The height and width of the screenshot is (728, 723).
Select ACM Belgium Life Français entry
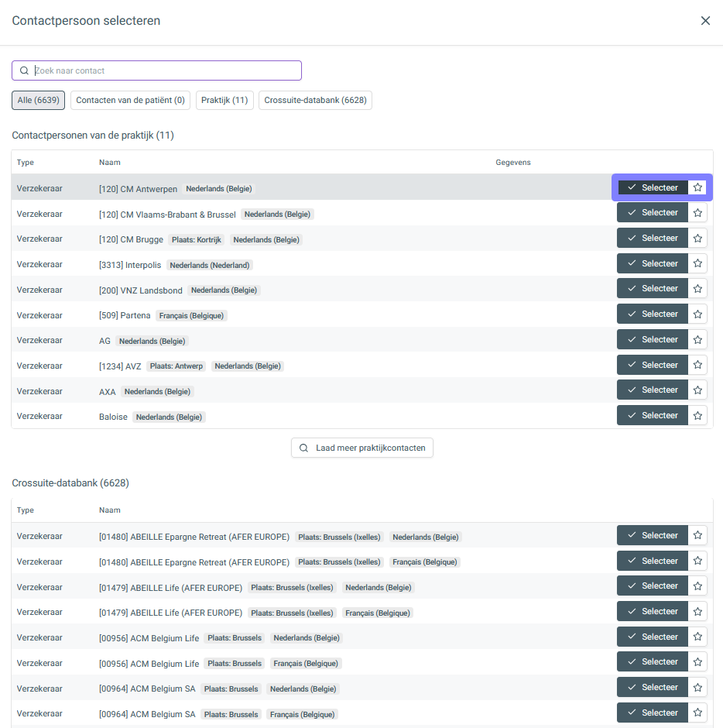pyautogui.click(x=653, y=662)
